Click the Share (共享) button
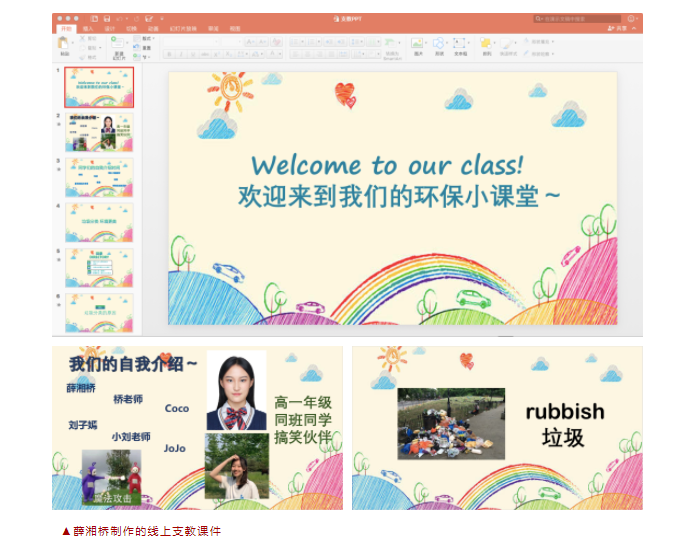This screenshot has width=676, height=549. point(617,28)
